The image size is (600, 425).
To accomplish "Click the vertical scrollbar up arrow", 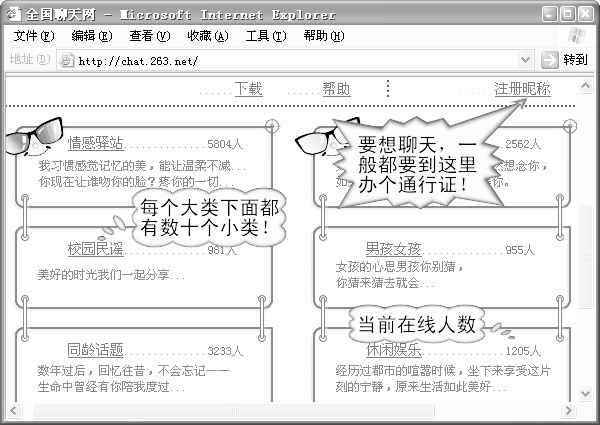I will click(586, 86).
